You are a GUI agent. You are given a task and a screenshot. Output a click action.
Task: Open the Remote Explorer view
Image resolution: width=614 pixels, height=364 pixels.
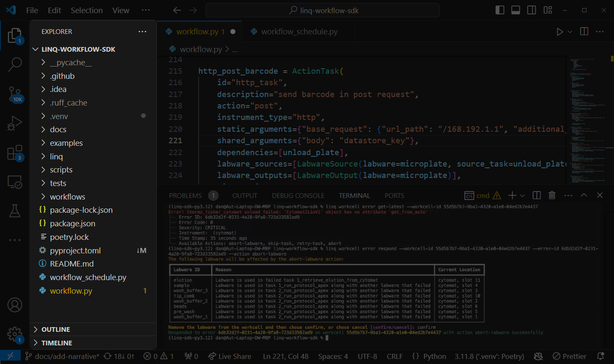(15, 181)
